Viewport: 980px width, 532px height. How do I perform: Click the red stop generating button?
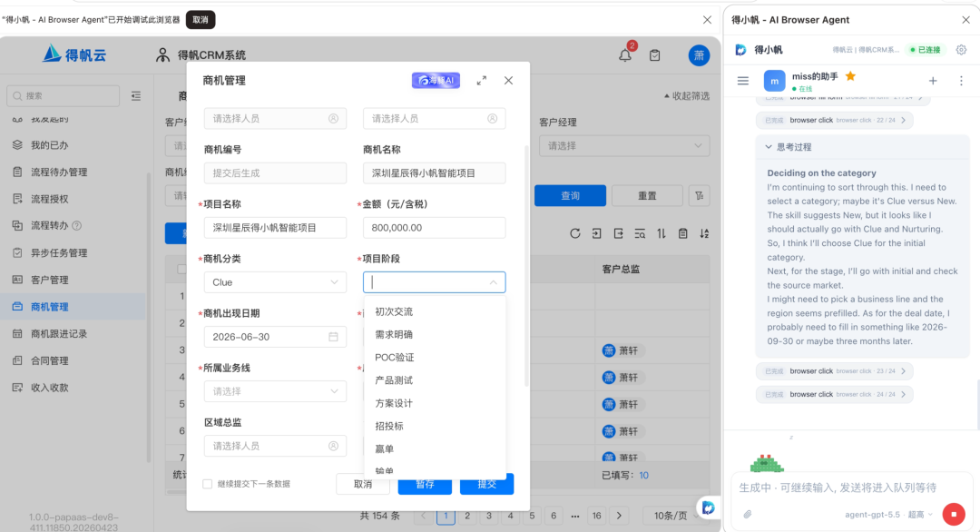pos(954,514)
